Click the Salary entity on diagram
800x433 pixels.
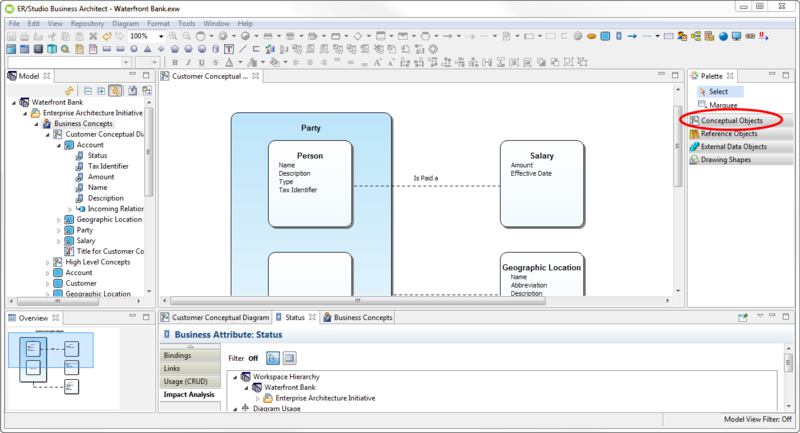pyautogui.click(x=542, y=184)
